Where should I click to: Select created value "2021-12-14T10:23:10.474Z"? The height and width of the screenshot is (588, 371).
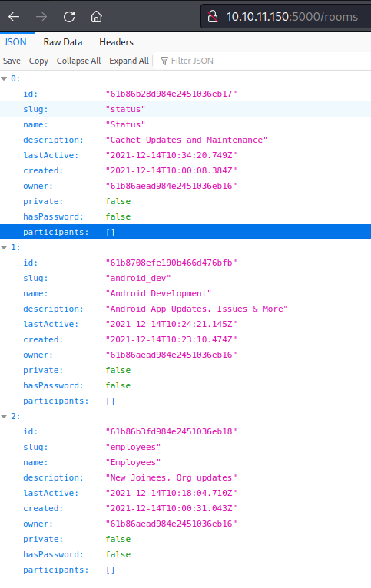[x=171, y=340]
